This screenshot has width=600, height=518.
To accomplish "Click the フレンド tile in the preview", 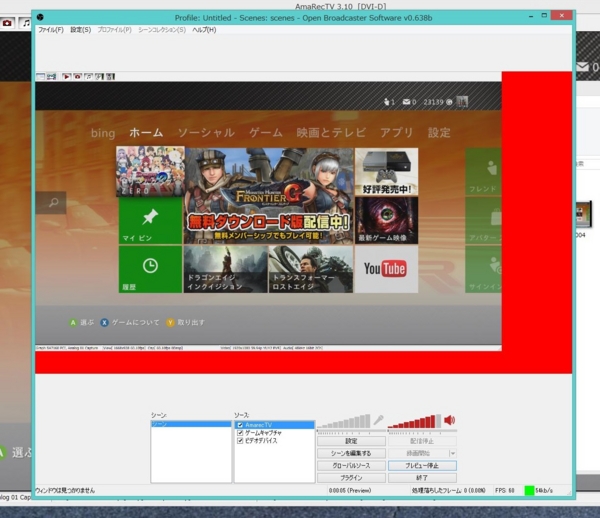I will [483, 172].
